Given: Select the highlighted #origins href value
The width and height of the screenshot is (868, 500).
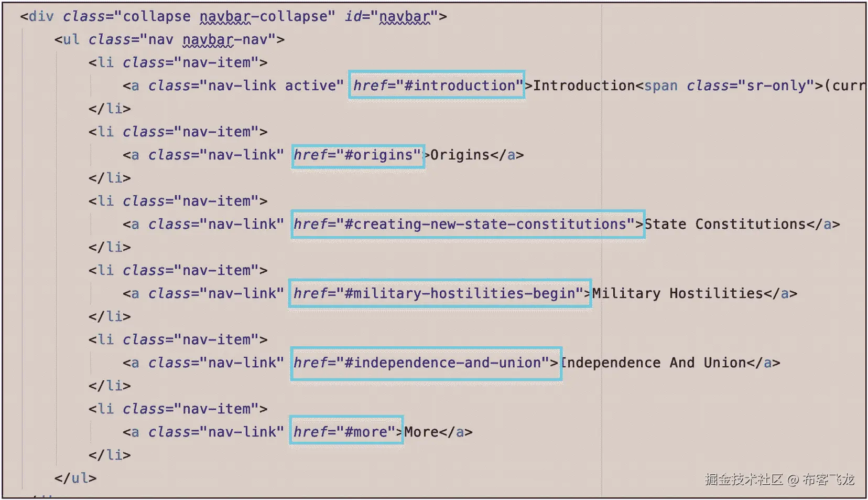Looking at the screenshot, I should click(357, 155).
